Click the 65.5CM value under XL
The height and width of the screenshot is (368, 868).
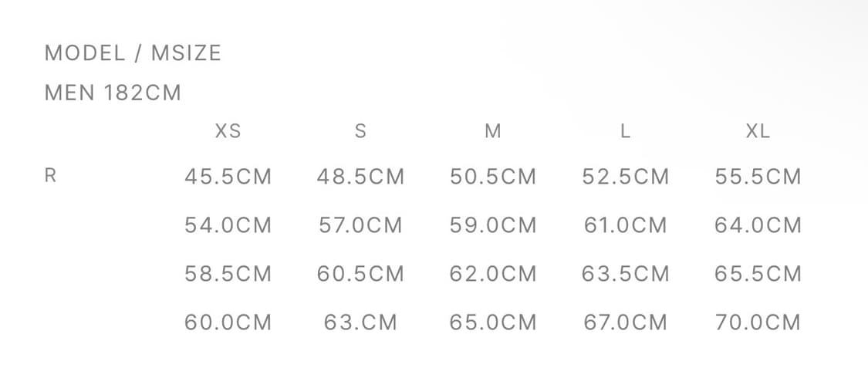click(758, 274)
